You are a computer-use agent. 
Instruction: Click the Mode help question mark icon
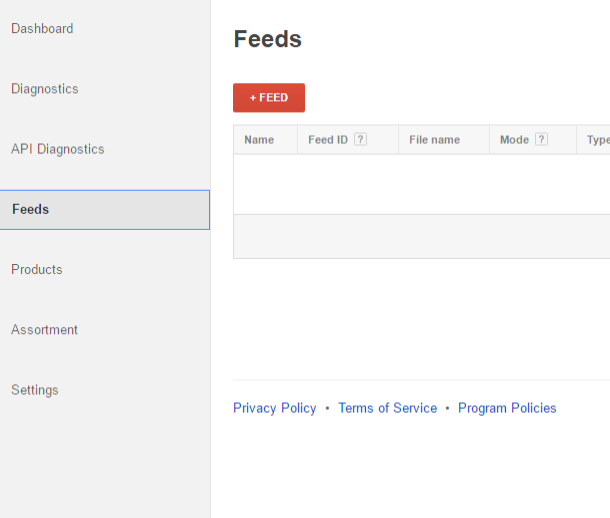541,140
